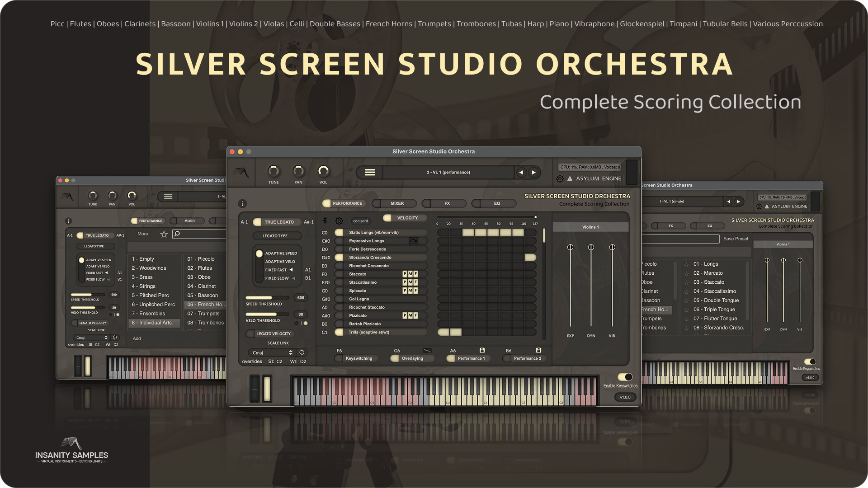The height and width of the screenshot is (488, 868).
Task: Save Performance 1 with its disk icon
Action: pyautogui.click(x=482, y=350)
